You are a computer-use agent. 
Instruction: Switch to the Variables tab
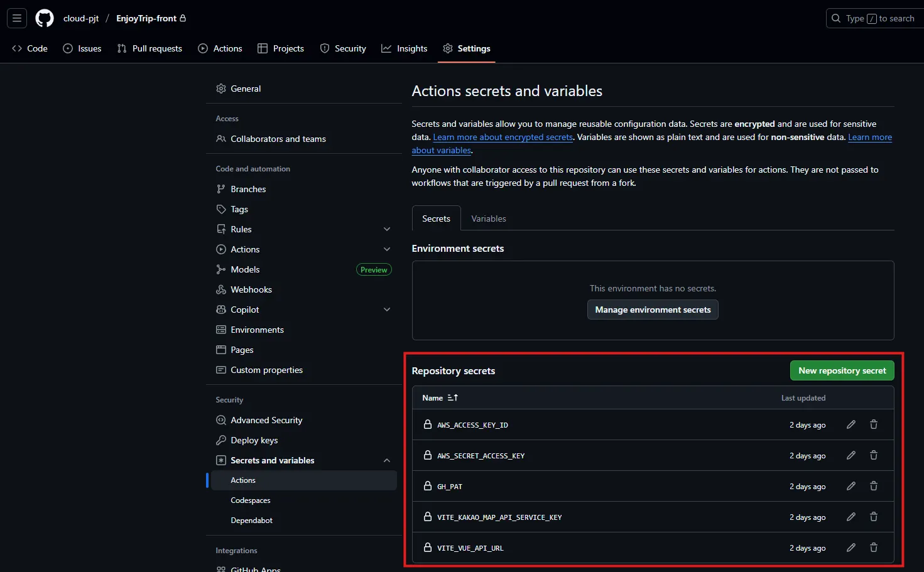[488, 219]
